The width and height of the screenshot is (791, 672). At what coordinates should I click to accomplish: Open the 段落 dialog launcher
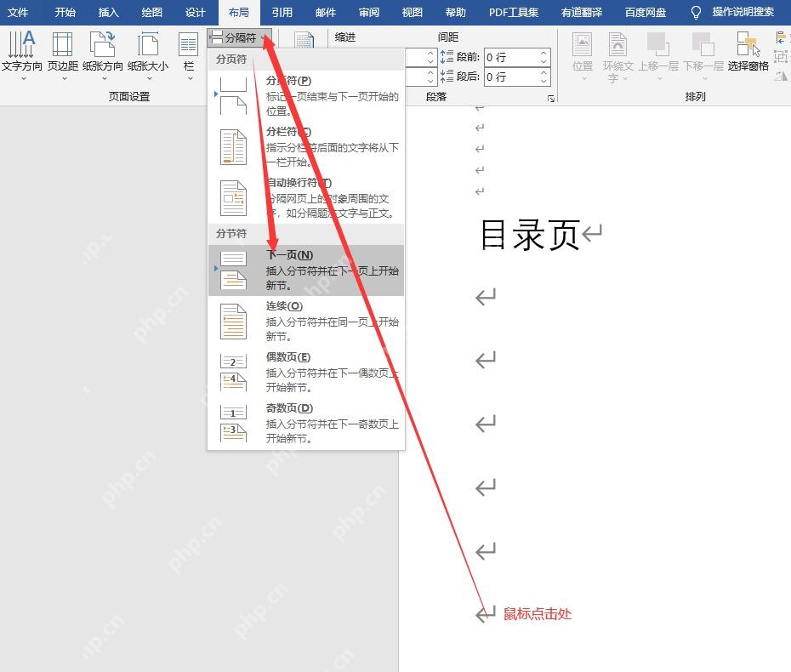pos(551,99)
